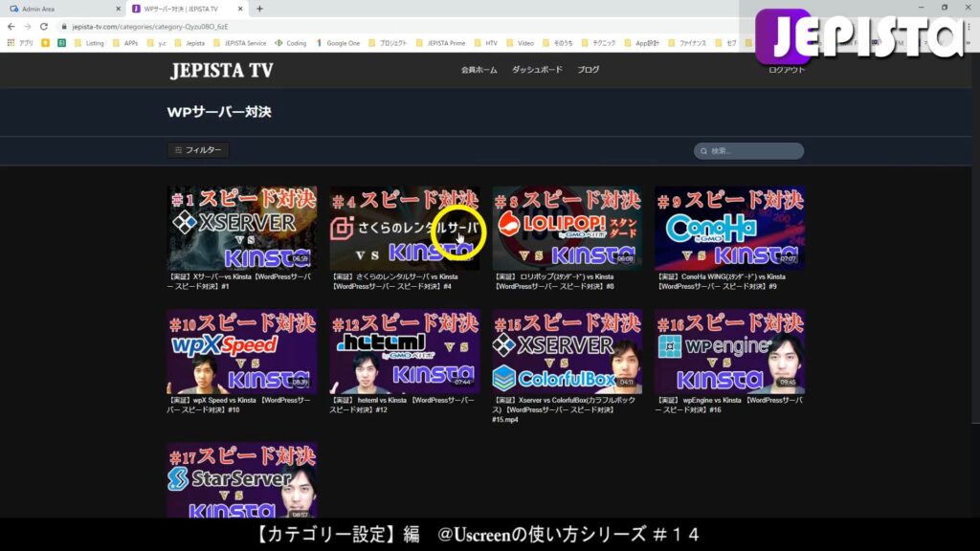Close the Admin Area tab

coord(118,9)
